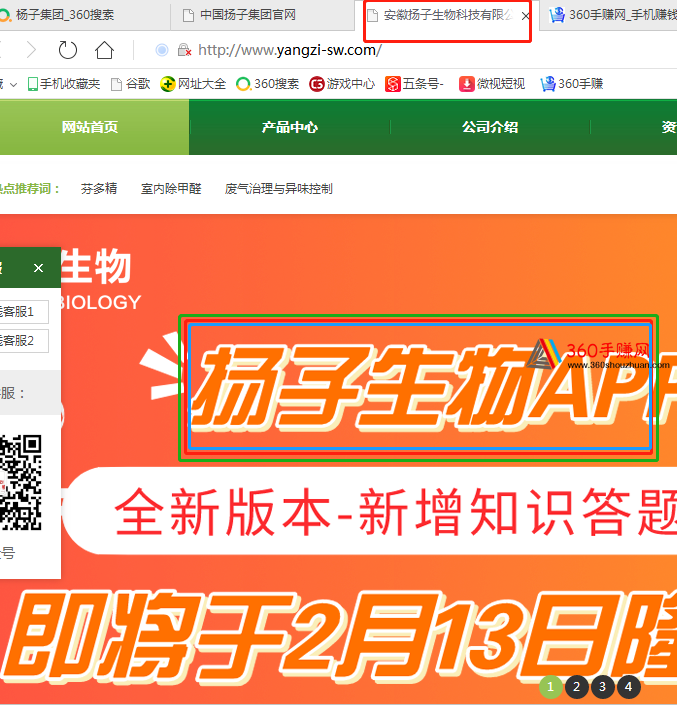Screen dimensions: 677x708
Task: Click the QR code image
Action: (21, 482)
